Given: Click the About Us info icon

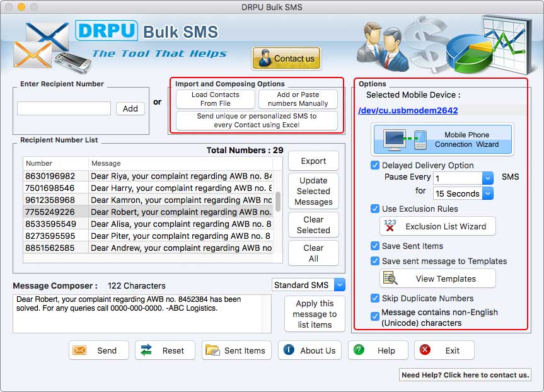Looking at the screenshot, I should (288, 350).
